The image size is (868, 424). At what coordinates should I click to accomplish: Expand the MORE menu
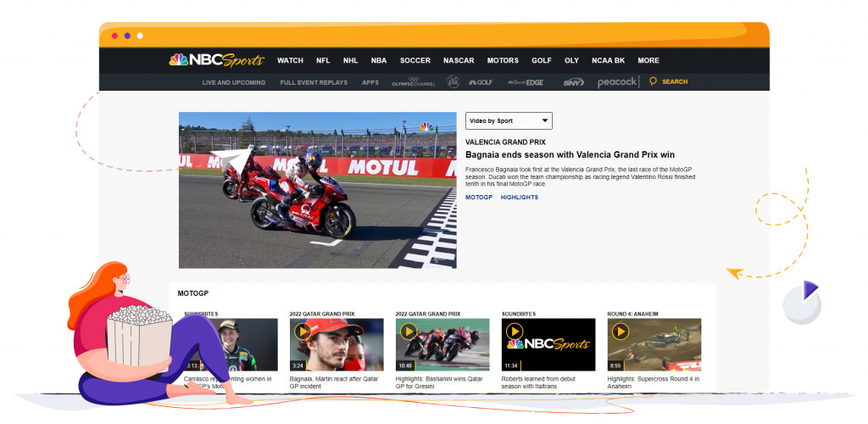pyautogui.click(x=648, y=60)
